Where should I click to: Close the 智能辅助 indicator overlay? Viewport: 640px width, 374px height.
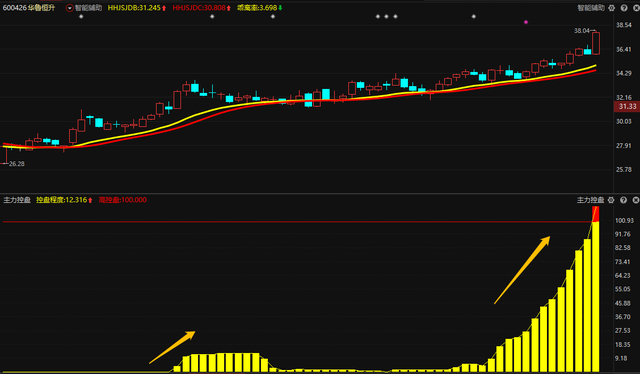[x=636, y=8]
